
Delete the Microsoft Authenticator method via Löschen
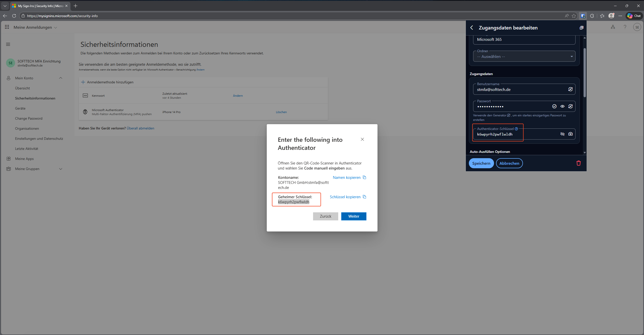(281, 112)
